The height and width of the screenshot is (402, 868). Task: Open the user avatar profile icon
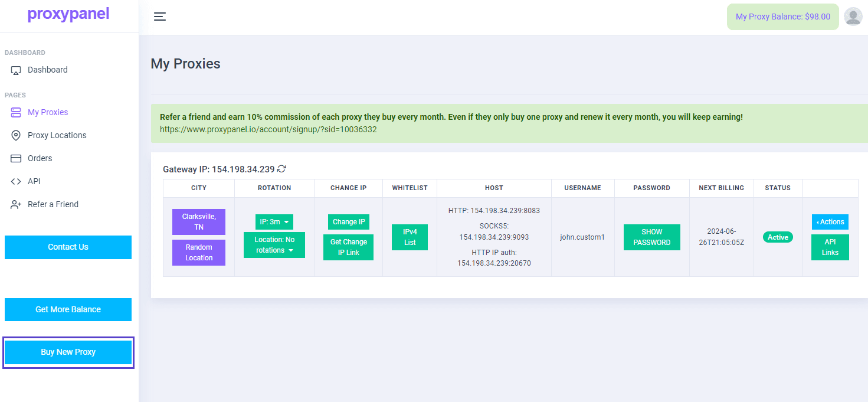pos(853,17)
